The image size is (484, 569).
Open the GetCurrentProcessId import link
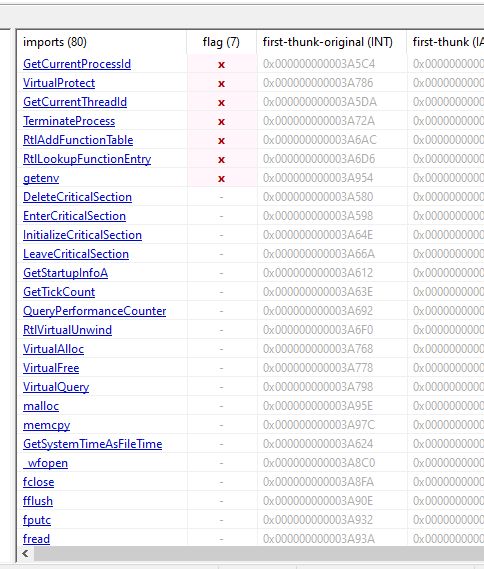[x=77, y=64]
